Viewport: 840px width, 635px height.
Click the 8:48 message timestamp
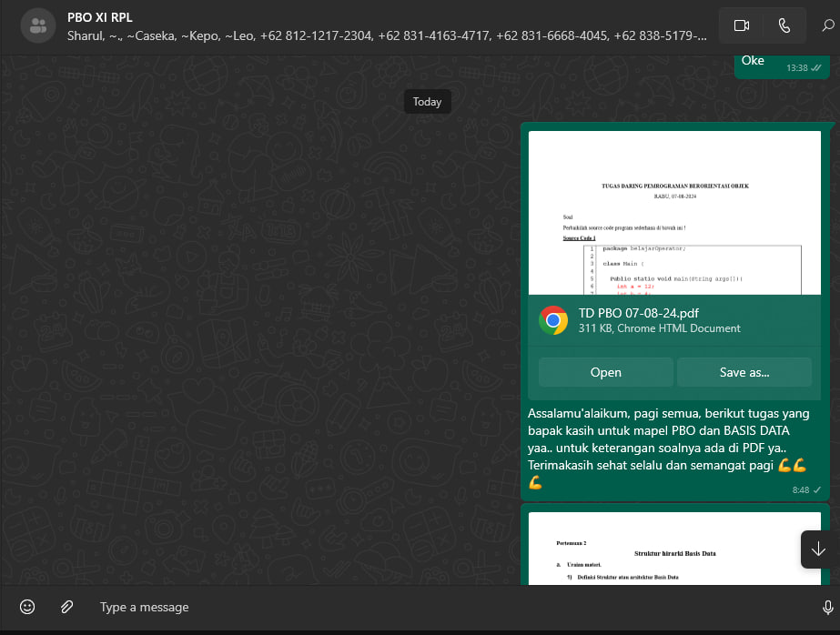(x=801, y=490)
